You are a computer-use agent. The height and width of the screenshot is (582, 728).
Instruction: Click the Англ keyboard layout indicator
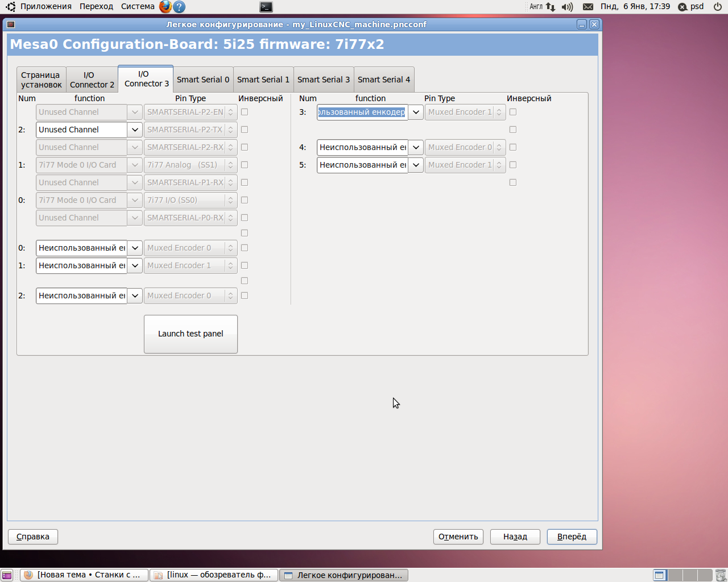pyautogui.click(x=536, y=7)
